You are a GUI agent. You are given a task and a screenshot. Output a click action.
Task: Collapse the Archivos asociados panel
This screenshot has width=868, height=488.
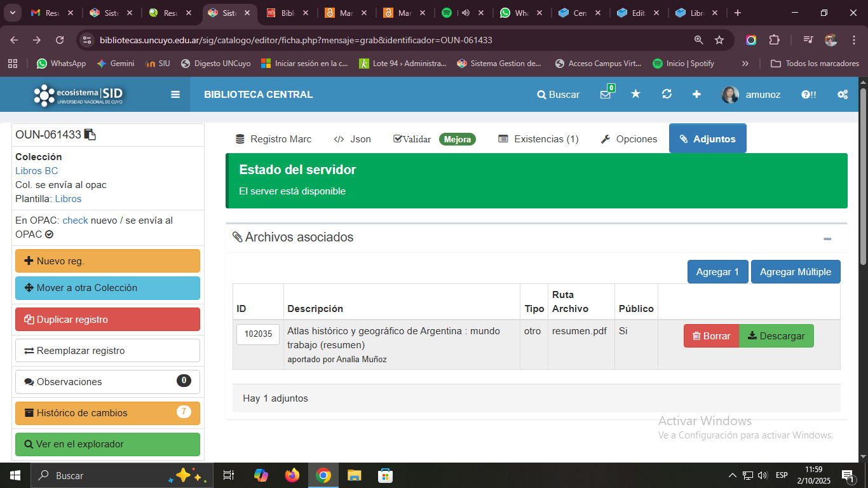click(x=827, y=239)
